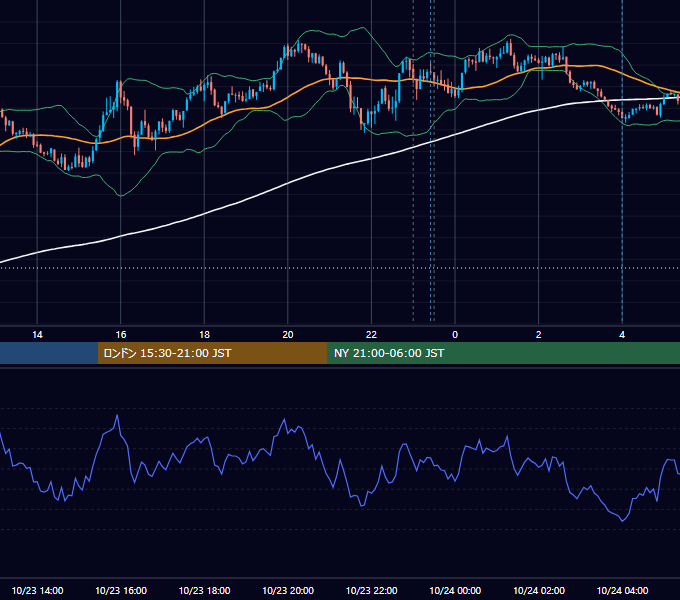Click the 10/23 18:00 date label
Image resolution: width=680 pixels, height=600 pixels.
tap(204, 590)
